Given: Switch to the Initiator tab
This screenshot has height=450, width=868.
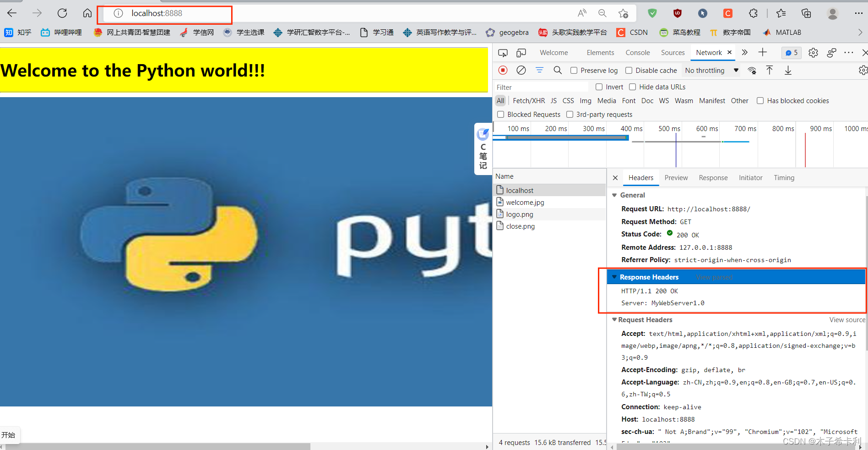Looking at the screenshot, I should coord(750,178).
